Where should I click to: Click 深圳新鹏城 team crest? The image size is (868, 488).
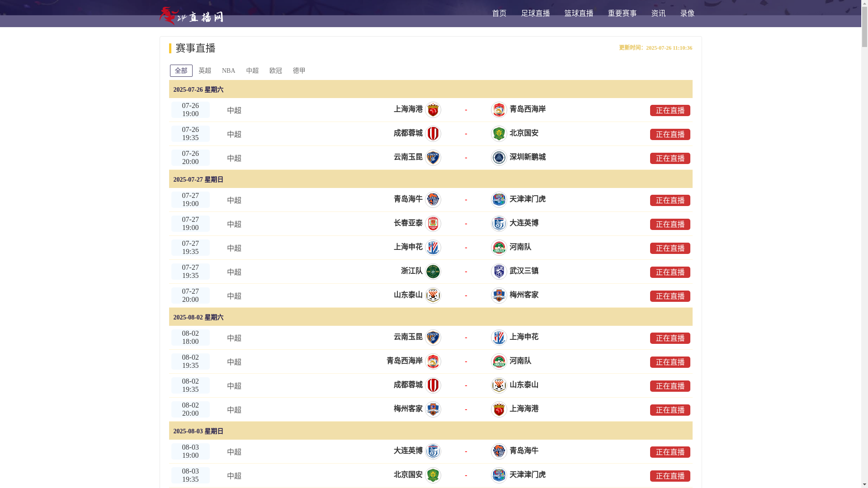pyautogui.click(x=499, y=158)
